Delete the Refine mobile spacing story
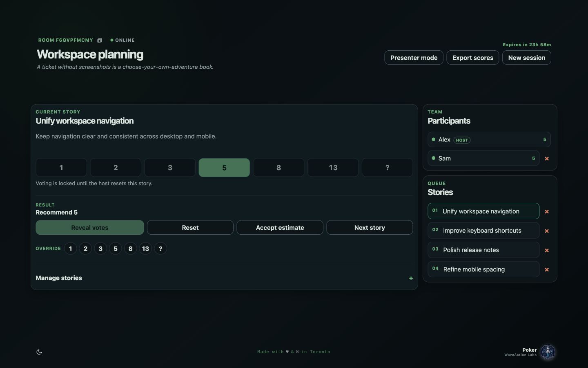Screen dimensions: 588x368 pyautogui.click(x=547, y=269)
